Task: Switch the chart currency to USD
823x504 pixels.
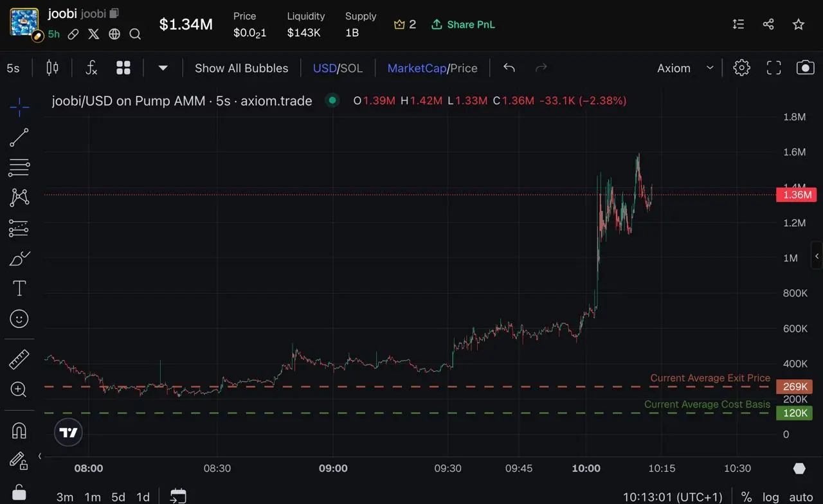Action: click(325, 68)
